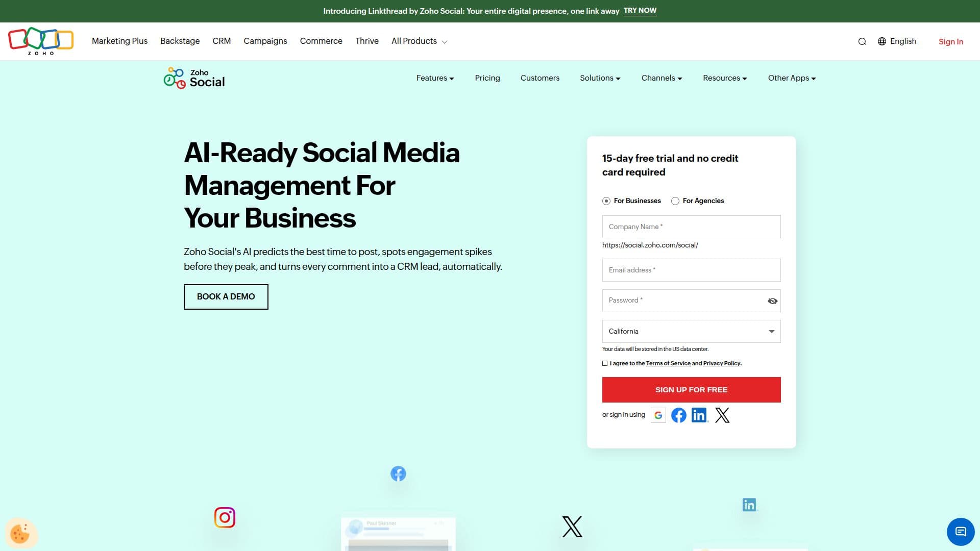Open the cookie preferences icon
Image resolution: width=980 pixels, height=551 pixels.
point(20,534)
